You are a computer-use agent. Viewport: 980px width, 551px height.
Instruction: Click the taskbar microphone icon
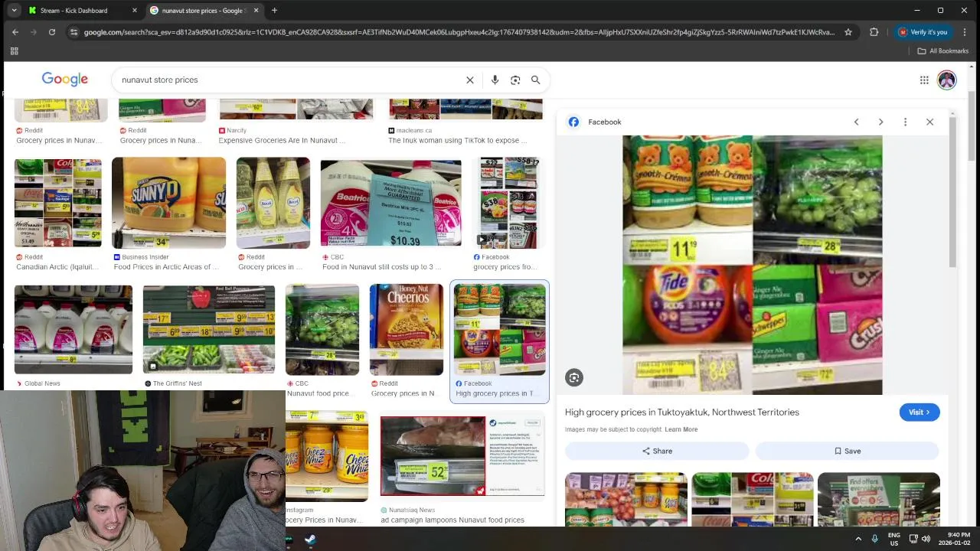click(874, 539)
